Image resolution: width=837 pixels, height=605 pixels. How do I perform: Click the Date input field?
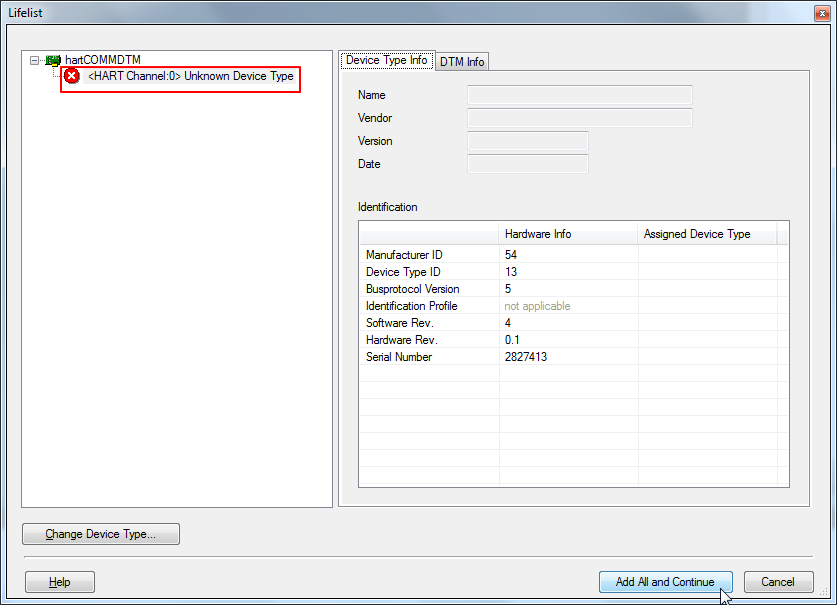click(x=528, y=164)
